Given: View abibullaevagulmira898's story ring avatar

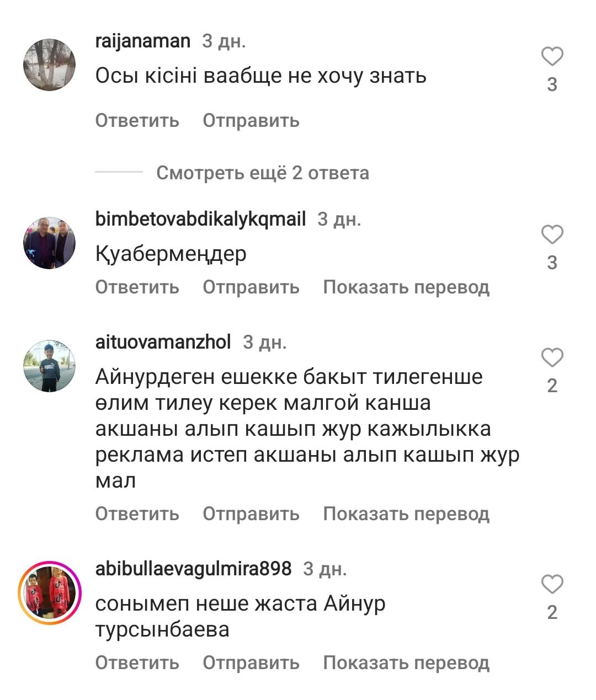Looking at the screenshot, I should (x=49, y=592).
